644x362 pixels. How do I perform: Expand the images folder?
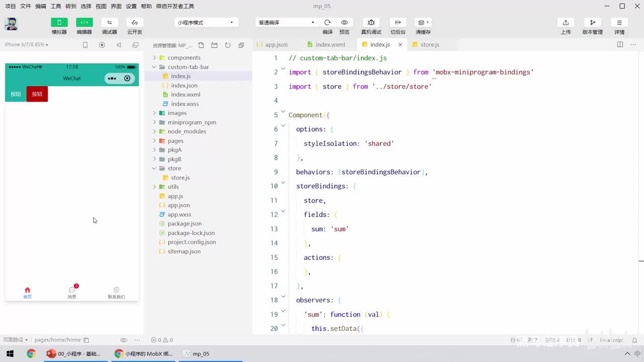coord(154,113)
